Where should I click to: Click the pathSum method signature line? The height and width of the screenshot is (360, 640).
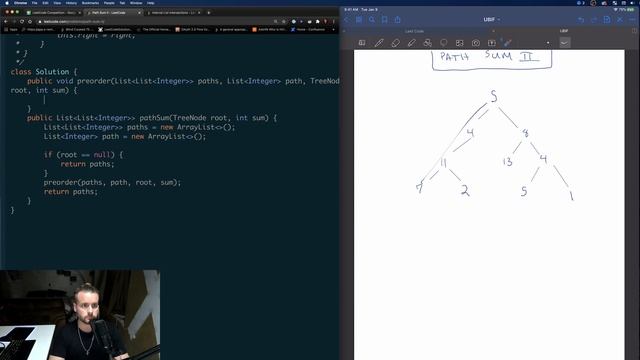coord(151,118)
